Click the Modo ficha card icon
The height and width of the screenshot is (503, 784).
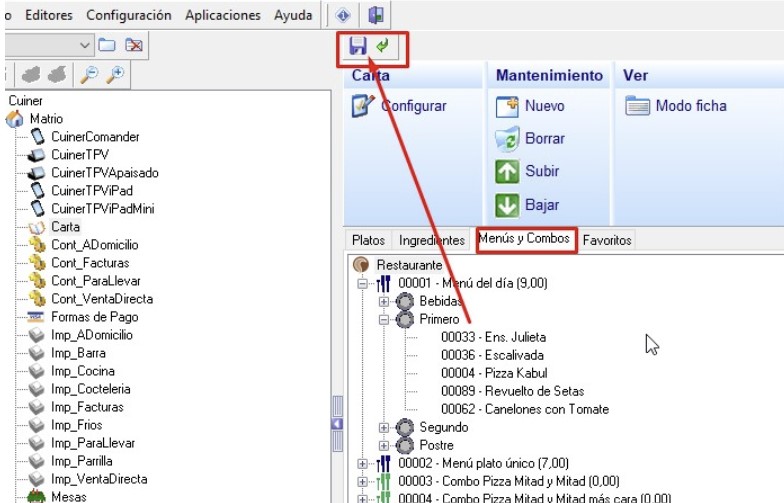coord(638,106)
